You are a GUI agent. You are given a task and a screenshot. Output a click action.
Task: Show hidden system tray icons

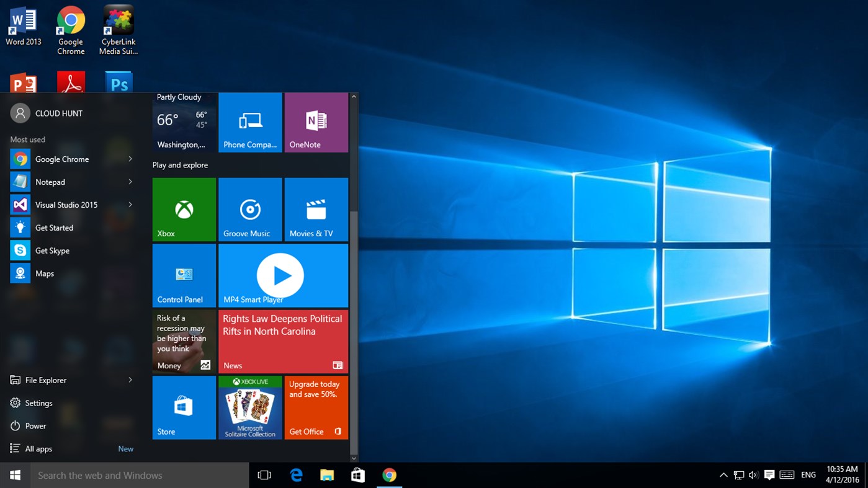[x=723, y=475]
